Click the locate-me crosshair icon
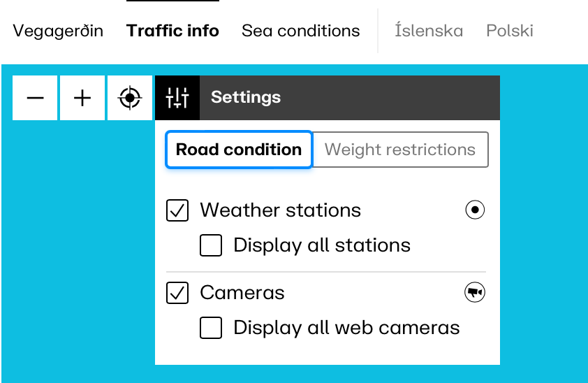Screen dimensions: 588x383 click(130, 98)
